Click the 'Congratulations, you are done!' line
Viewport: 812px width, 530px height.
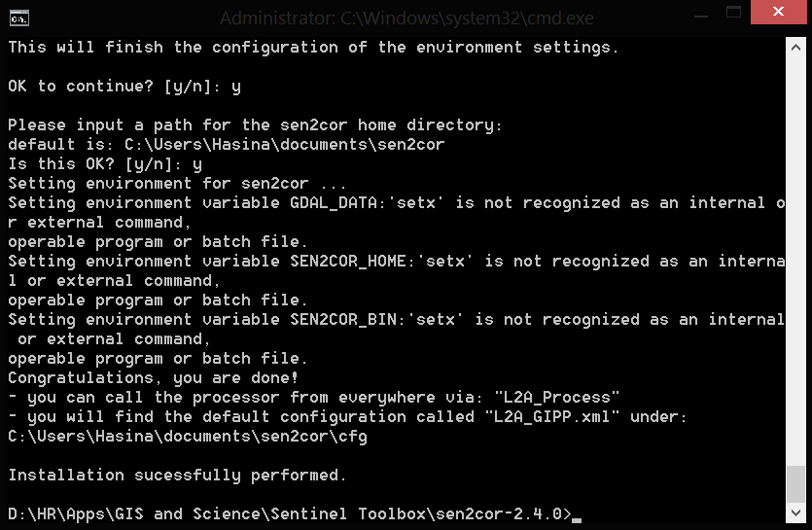click(154, 378)
